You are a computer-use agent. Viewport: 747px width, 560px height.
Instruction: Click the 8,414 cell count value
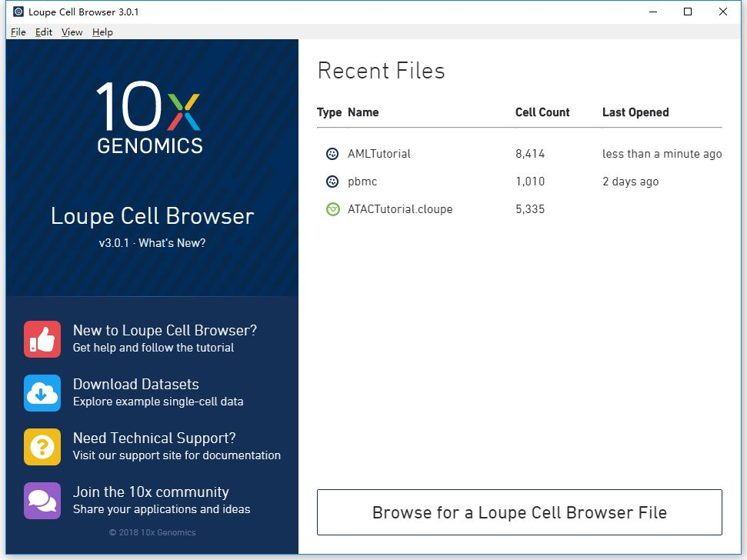coord(530,154)
